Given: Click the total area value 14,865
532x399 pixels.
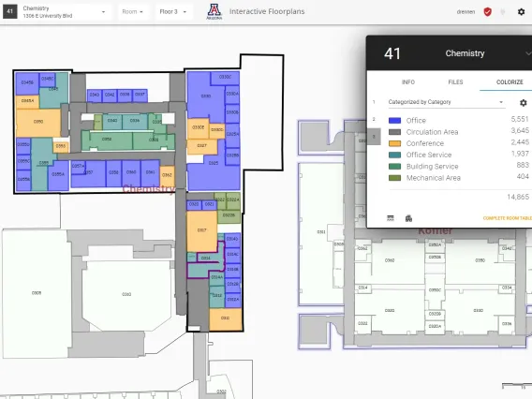Looking at the screenshot, I should [x=518, y=197].
